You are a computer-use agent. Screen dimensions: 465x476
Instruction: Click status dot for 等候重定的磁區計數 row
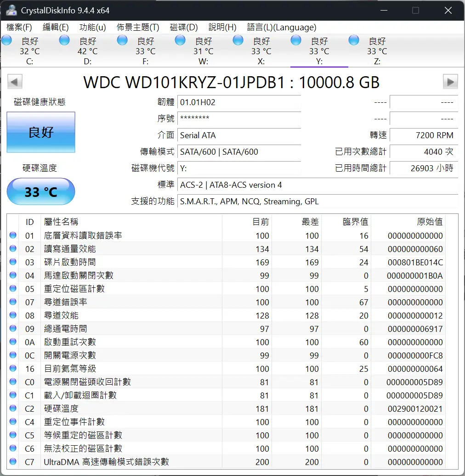[x=13, y=435]
